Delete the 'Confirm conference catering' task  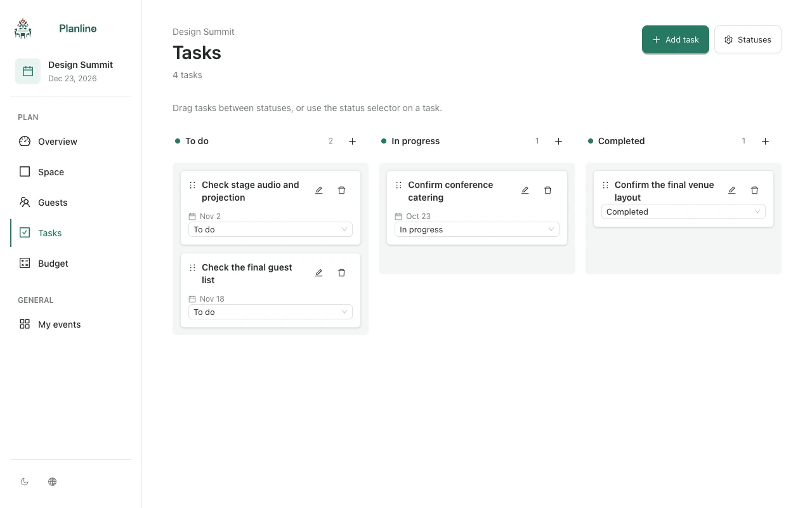(x=548, y=190)
